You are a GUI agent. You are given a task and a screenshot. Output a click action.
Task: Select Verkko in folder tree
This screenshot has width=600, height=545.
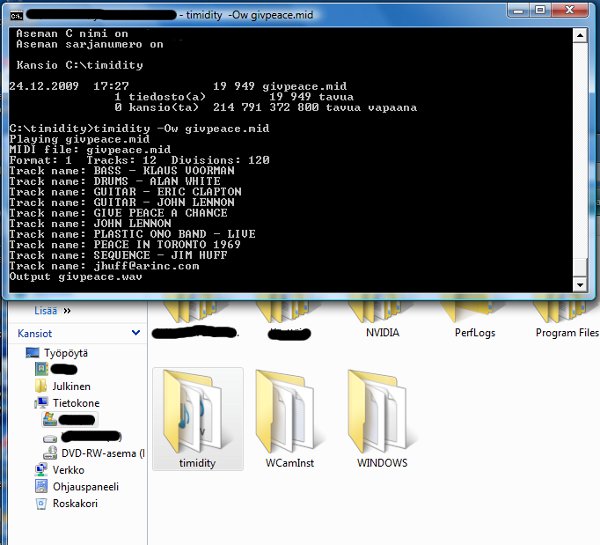(59, 470)
